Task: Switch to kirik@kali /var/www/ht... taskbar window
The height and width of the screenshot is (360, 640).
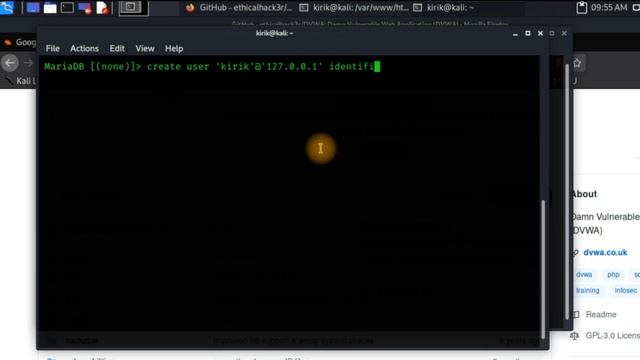Action: pos(353,8)
